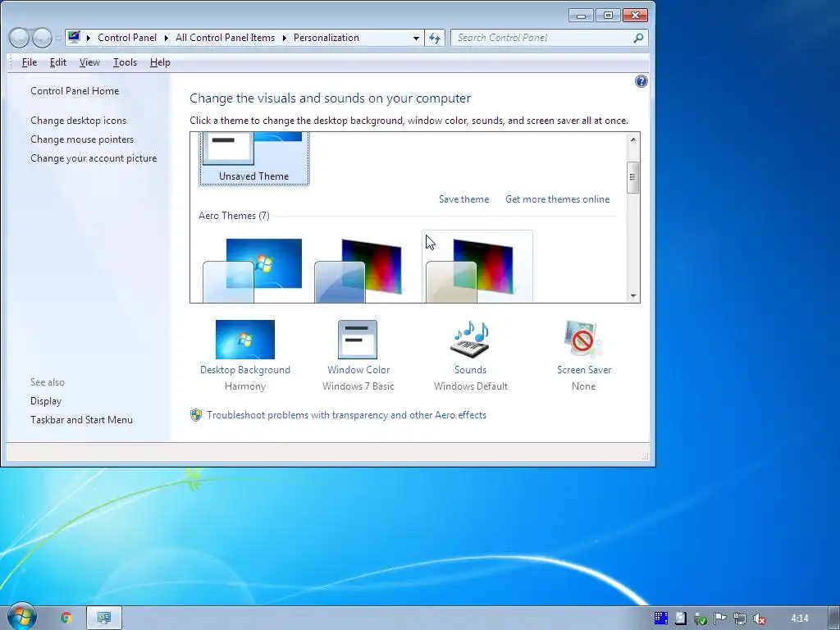Open the Edit menu
The width and height of the screenshot is (840, 630).
tap(58, 62)
